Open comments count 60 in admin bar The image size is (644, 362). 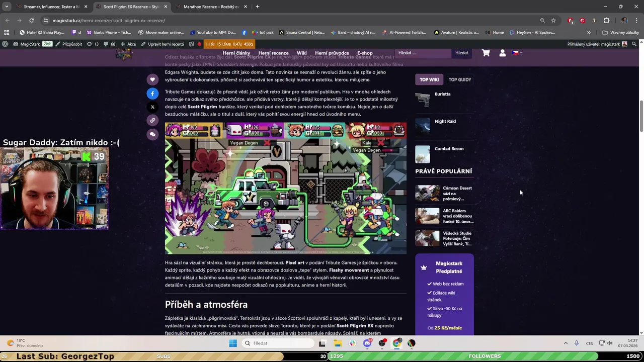(109, 44)
